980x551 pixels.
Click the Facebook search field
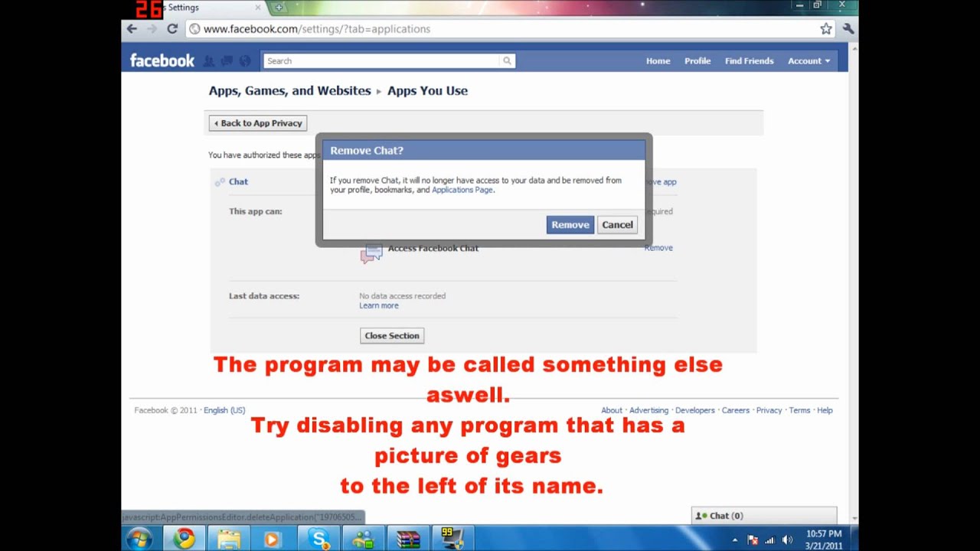(381, 60)
